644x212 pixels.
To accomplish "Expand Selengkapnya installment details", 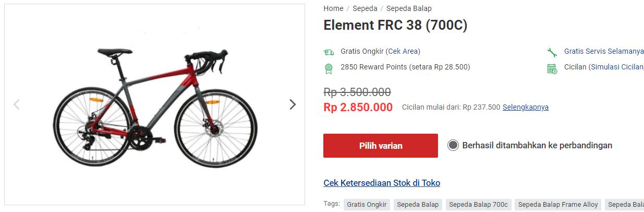I will click(525, 107).
